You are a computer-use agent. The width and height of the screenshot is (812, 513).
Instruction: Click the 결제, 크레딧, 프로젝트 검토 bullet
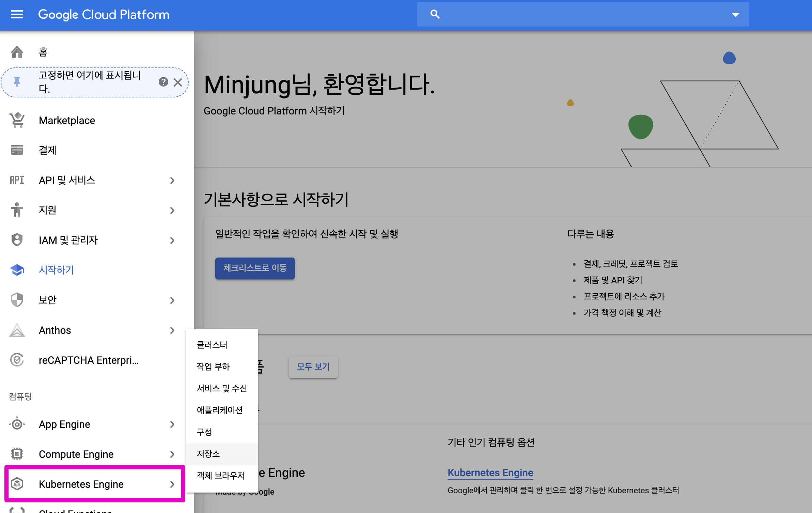631,264
